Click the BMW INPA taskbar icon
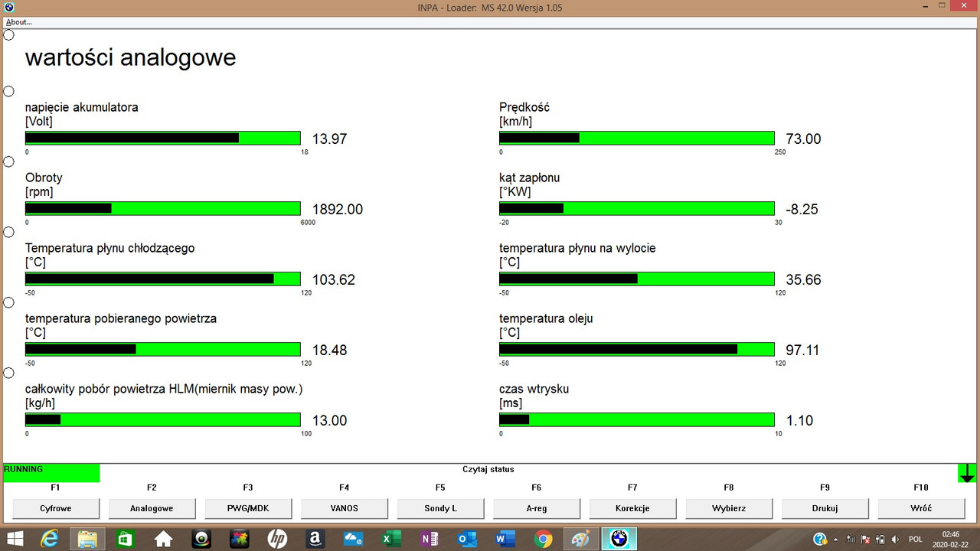The image size is (980, 551). click(x=619, y=539)
